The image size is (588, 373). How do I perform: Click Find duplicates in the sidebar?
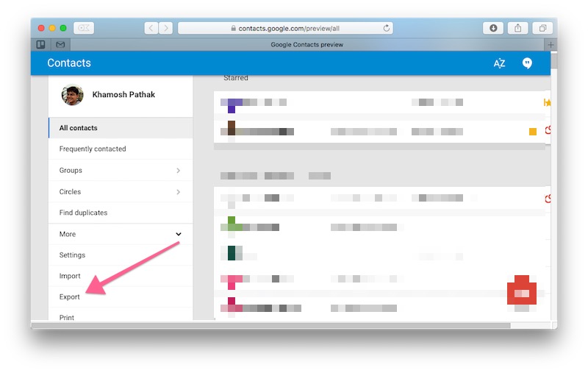pyautogui.click(x=83, y=213)
